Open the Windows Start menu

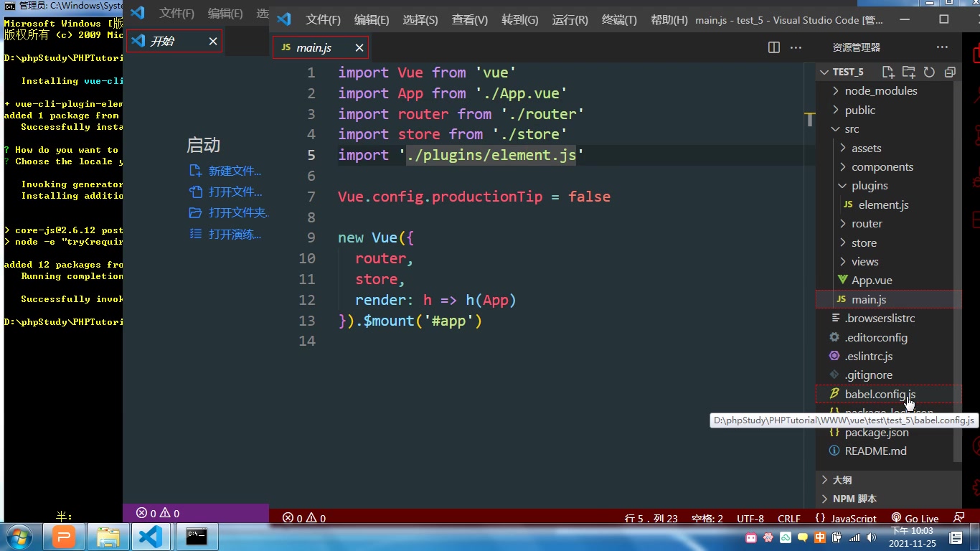(x=19, y=537)
